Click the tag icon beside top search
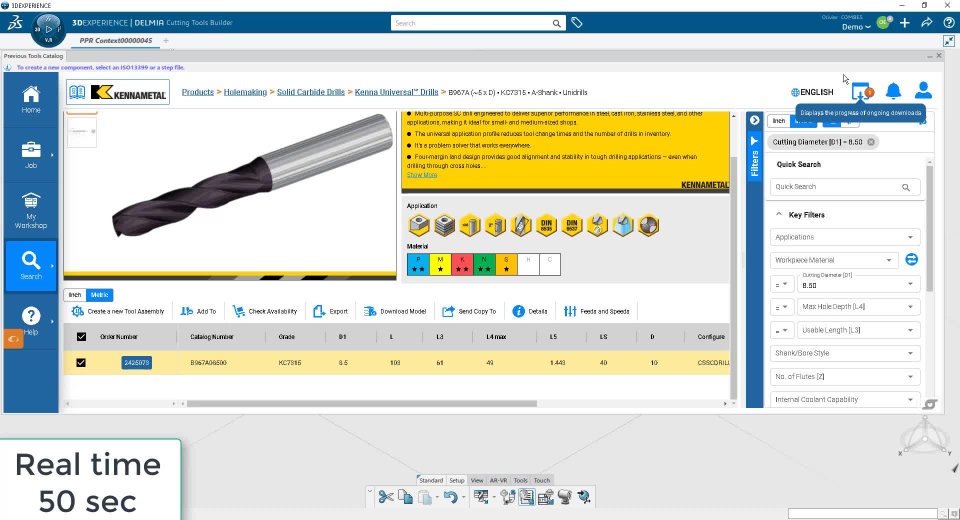Image resolution: width=960 pixels, height=520 pixels. (577, 23)
